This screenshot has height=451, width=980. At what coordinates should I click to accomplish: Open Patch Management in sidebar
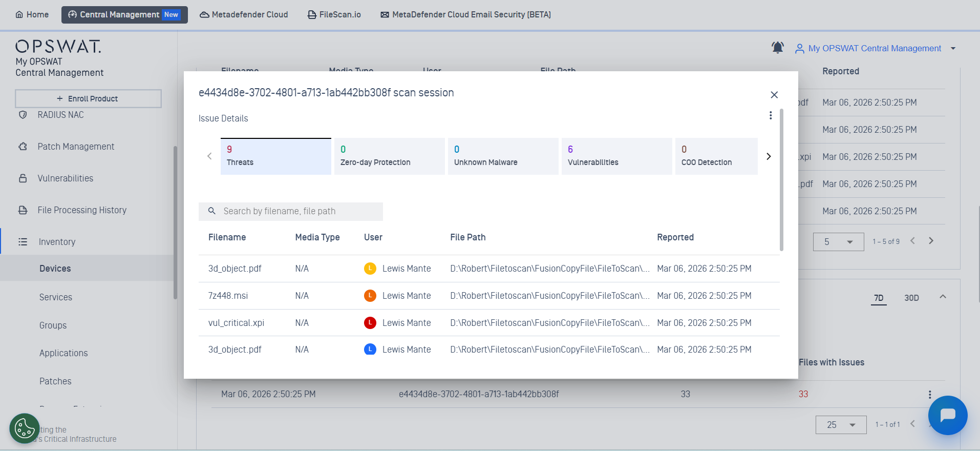[76, 147]
